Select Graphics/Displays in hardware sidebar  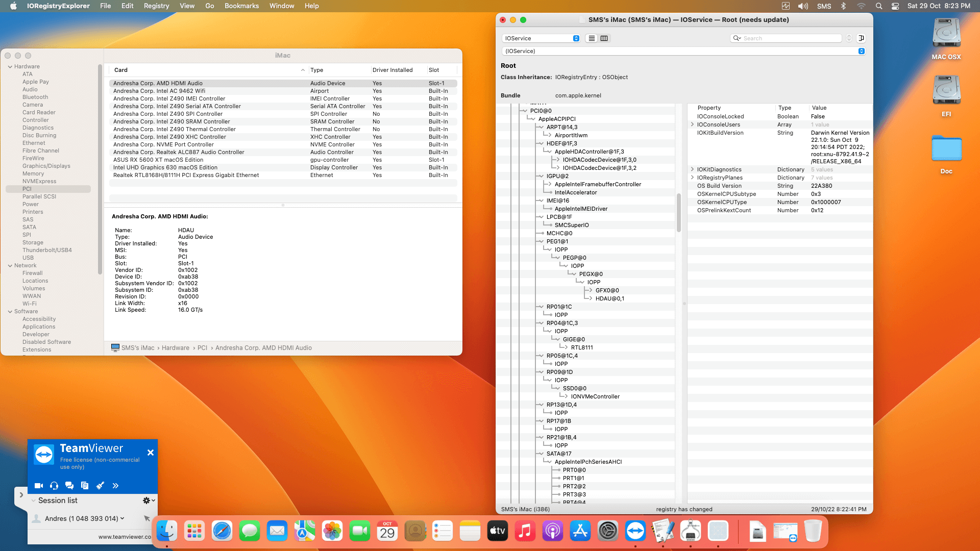(46, 166)
